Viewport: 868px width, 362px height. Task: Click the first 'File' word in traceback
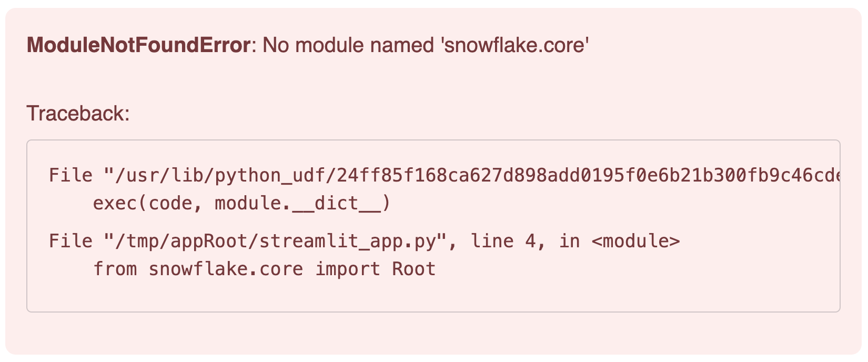pyautogui.click(x=70, y=175)
